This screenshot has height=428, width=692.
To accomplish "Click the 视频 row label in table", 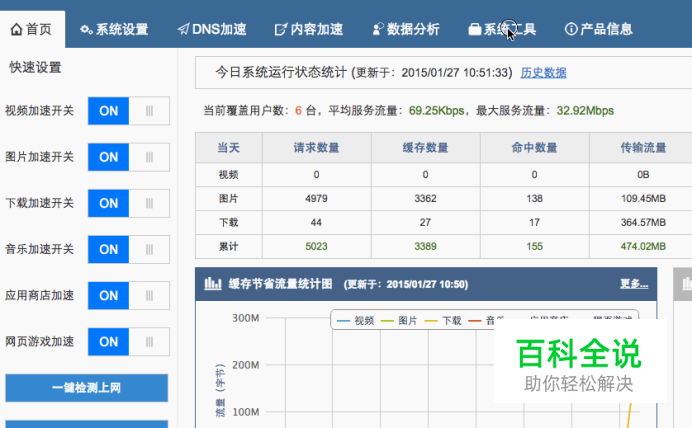I will pyautogui.click(x=229, y=175).
